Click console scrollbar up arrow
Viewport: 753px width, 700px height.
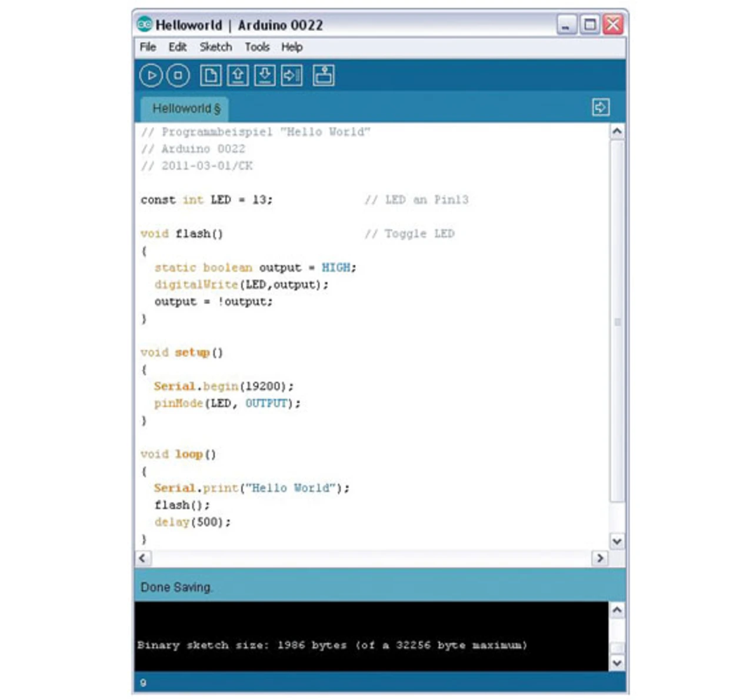617,610
